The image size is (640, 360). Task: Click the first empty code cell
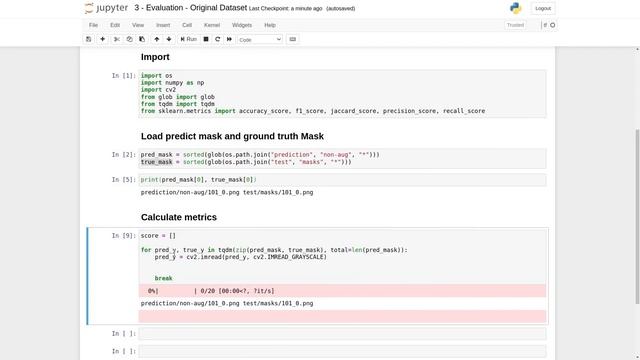point(342,333)
